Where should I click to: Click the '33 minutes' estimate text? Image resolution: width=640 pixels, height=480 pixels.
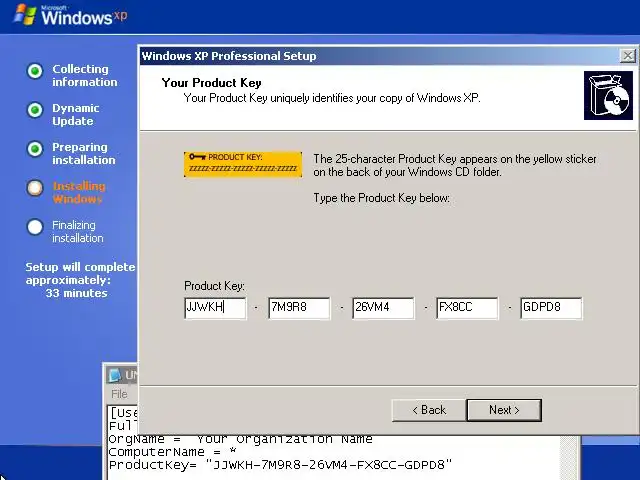click(76, 293)
